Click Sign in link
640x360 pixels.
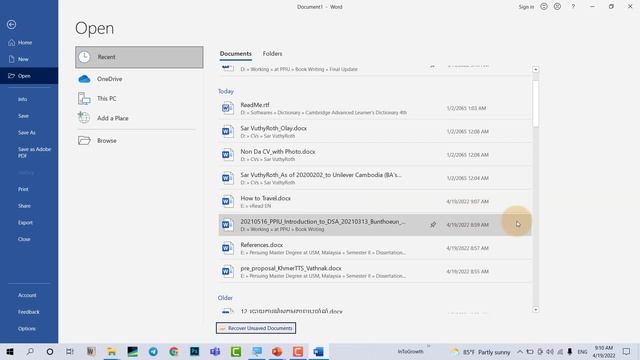(x=526, y=7)
